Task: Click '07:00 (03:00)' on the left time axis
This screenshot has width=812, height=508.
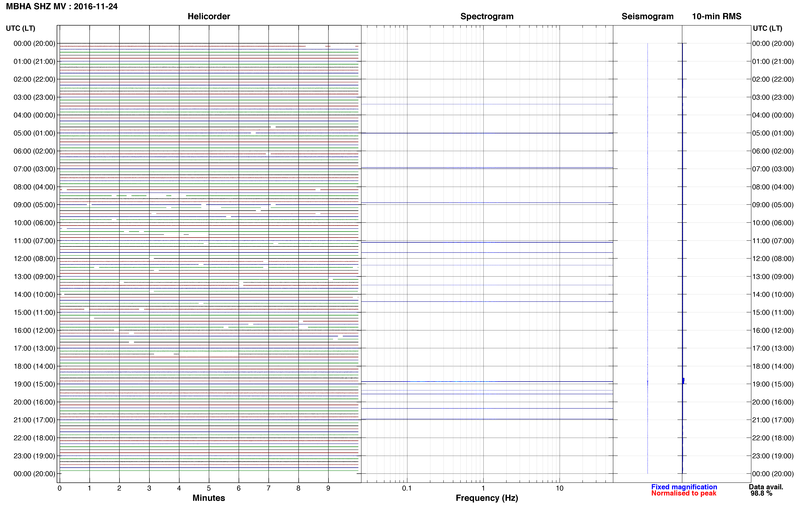Action: pos(34,169)
